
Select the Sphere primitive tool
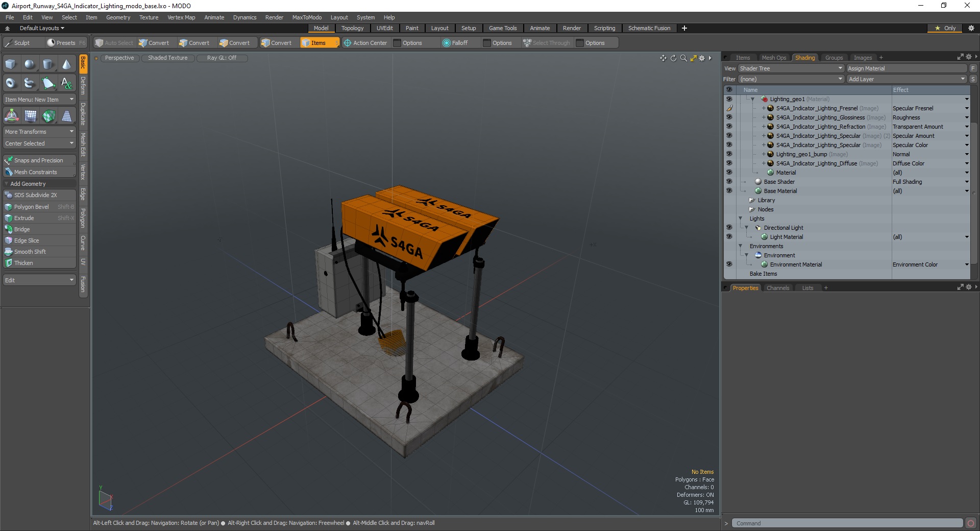click(x=30, y=64)
